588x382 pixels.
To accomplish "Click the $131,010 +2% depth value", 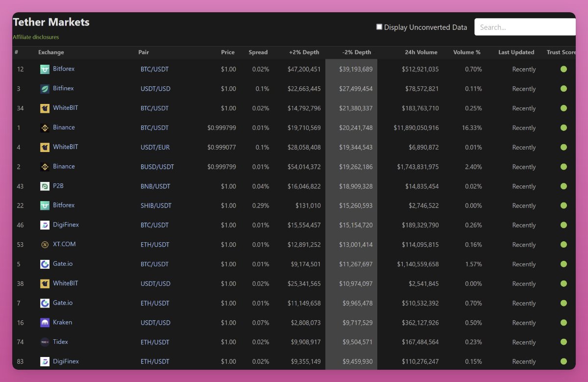I will (x=308, y=205).
